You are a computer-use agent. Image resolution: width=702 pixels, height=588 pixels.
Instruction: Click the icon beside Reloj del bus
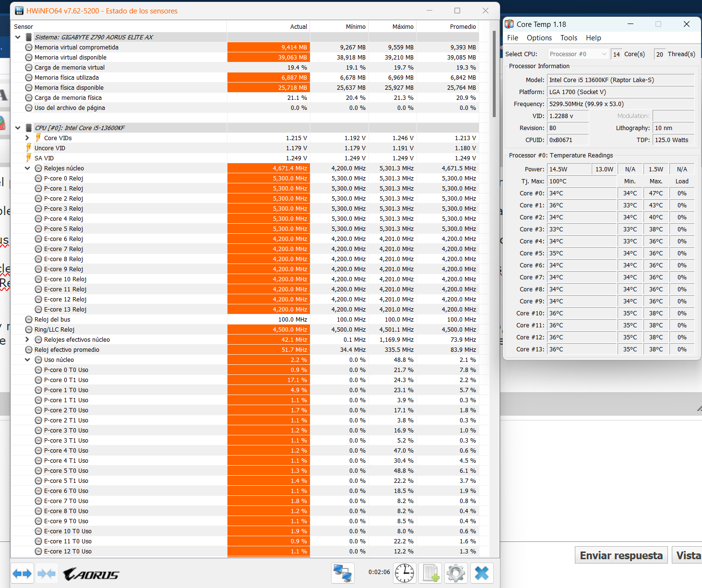pyautogui.click(x=29, y=319)
